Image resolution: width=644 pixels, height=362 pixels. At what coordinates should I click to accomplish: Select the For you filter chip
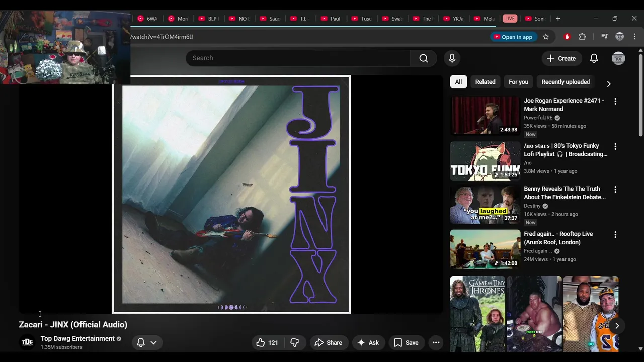[518, 82]
